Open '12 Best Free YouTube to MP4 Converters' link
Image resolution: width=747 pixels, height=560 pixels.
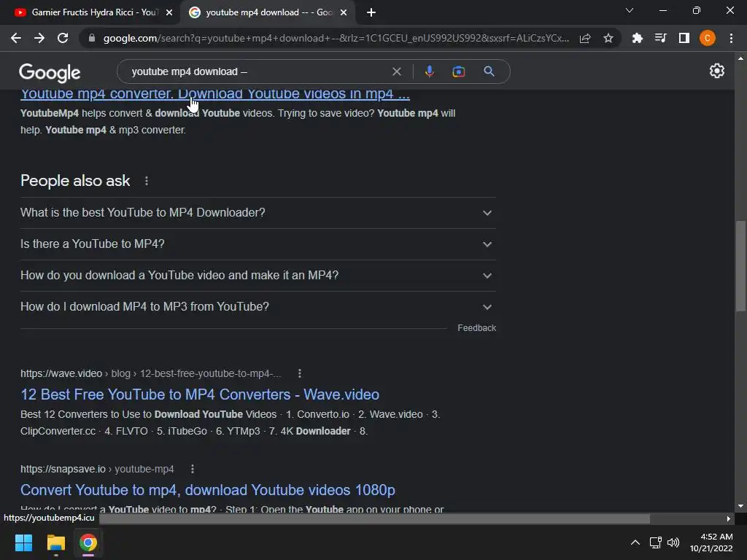coord(200,394)
